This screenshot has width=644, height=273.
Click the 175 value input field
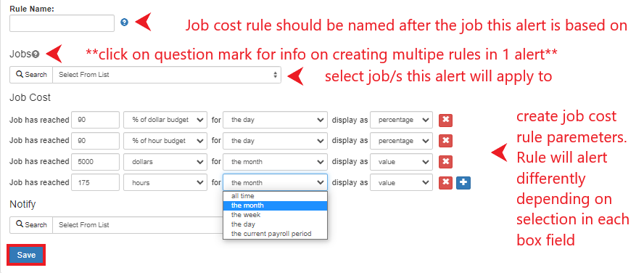point(95,182)
